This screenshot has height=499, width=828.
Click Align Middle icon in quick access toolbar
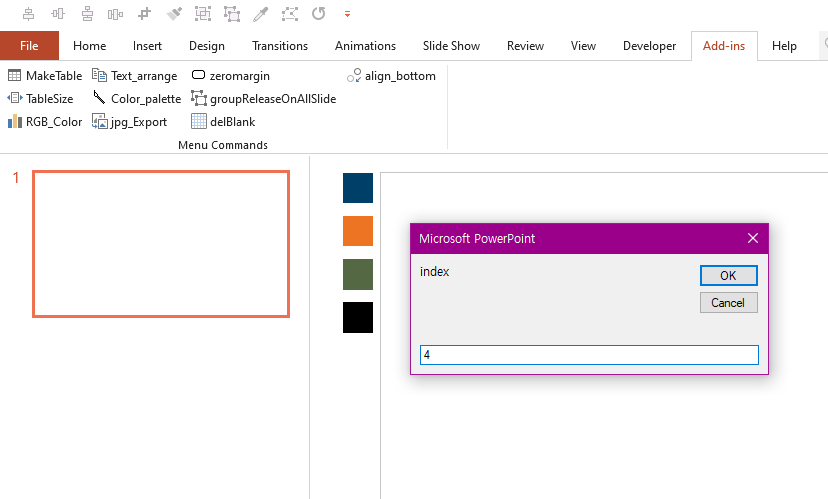click(x=58, y=14)
